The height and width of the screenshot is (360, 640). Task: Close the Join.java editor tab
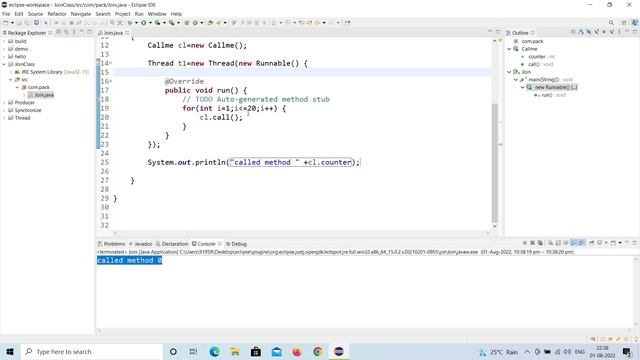pyautogui.click(x=127, y=33)
